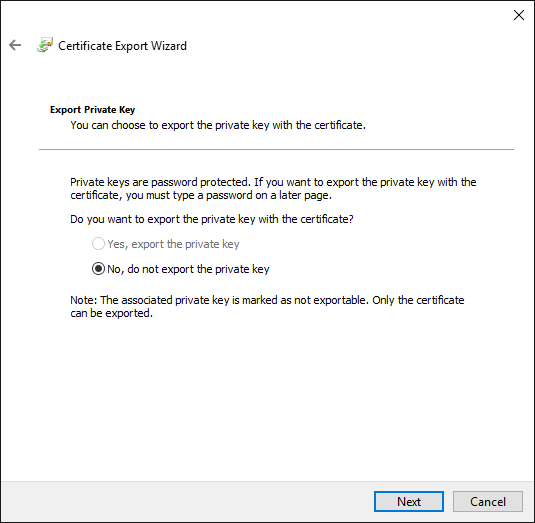Go back using the left arrow icon

[15, 45]
